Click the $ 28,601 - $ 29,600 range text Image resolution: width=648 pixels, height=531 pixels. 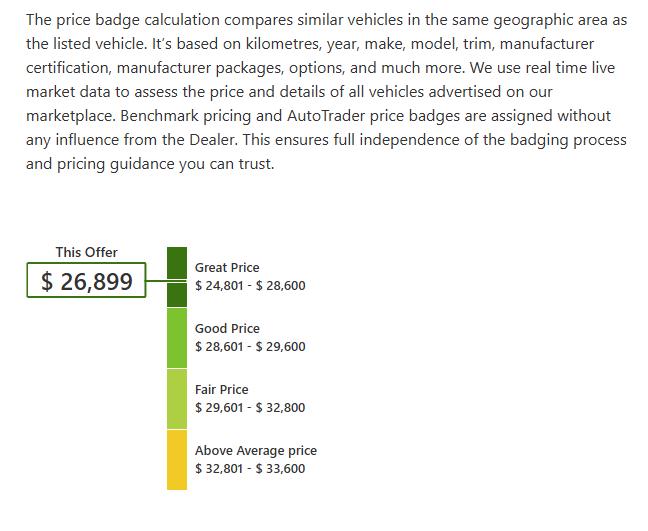point(250,346)
